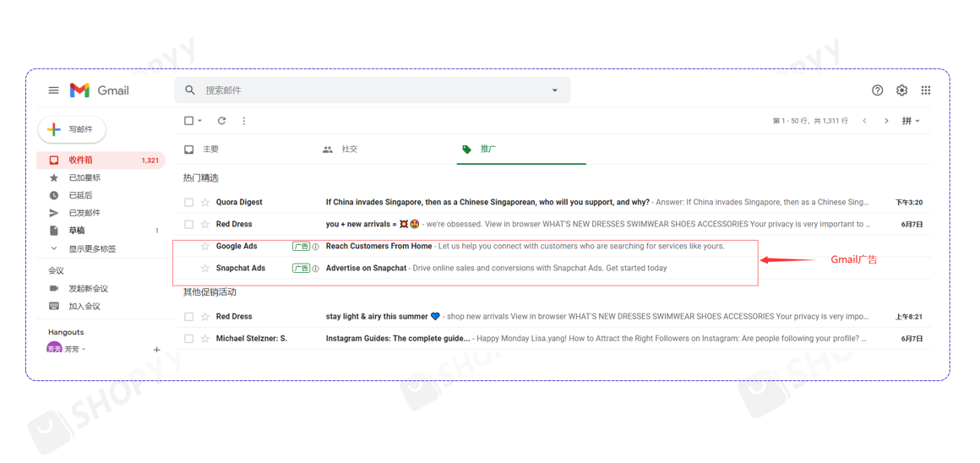Image resolution: width=980 pixels, height=463 pixels.
Task: Expand 显示更多标签 in sidebar
Action: [91, 249]
